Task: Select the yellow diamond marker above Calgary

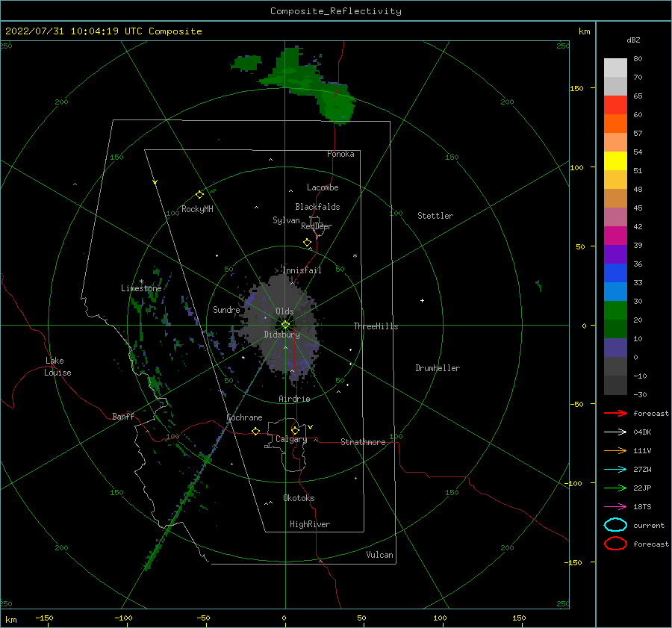Action: click(295, 430)
